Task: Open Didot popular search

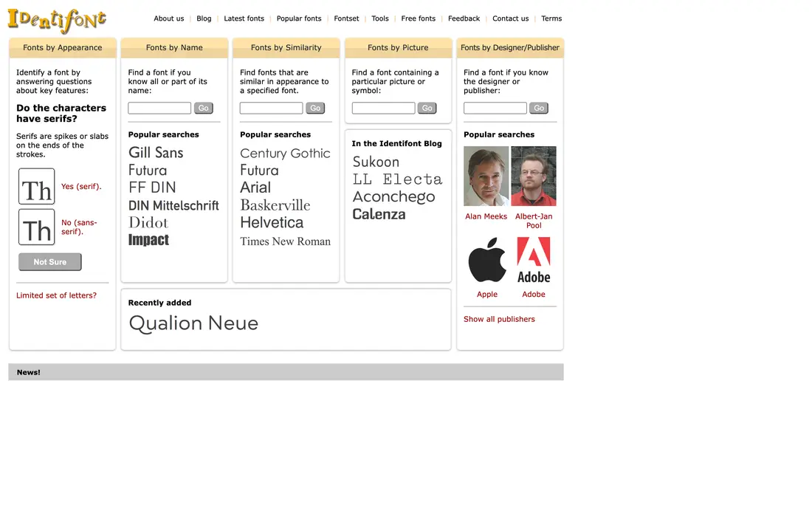Action: [x=148, y=223]
